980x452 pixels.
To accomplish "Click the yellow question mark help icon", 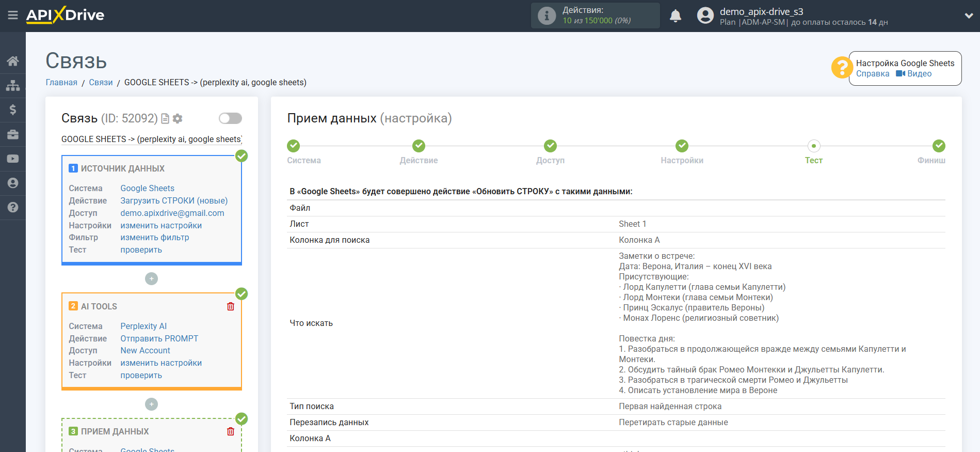I will tap(842, 68).
